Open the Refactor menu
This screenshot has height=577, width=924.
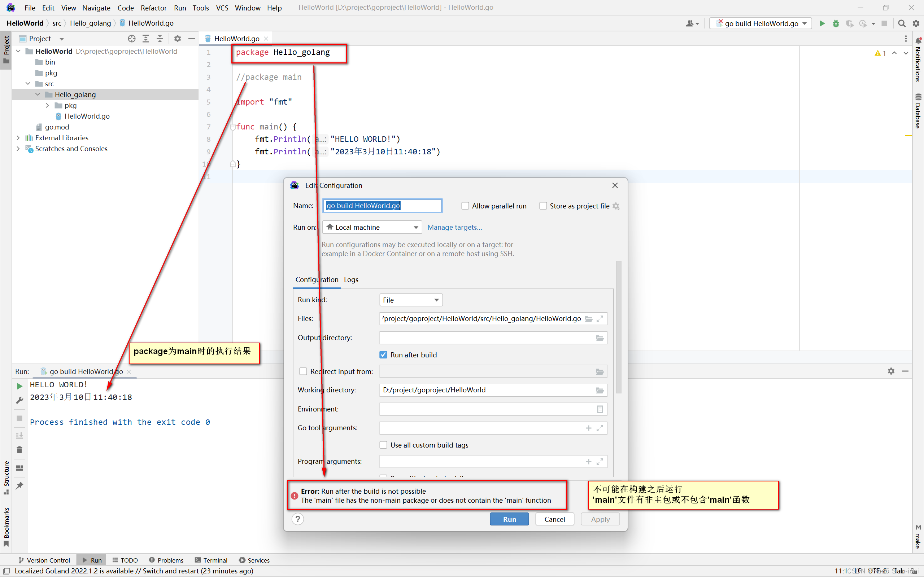coord(153,8)
